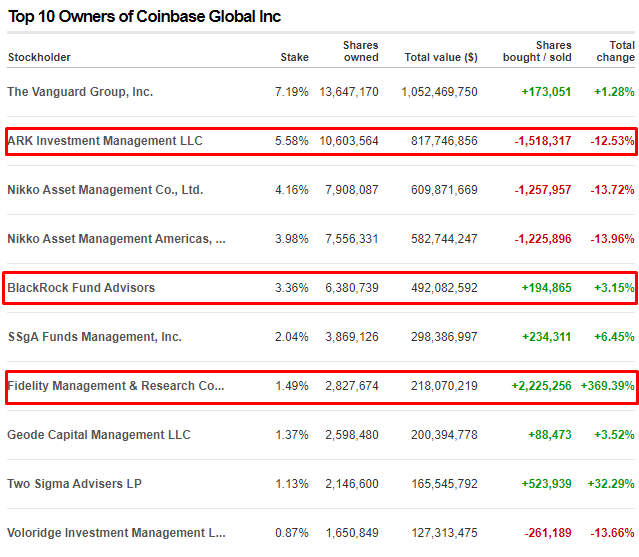Click Vanguard's 7.19% stake value
Screen dimensions: 639x557
[291, 92]
